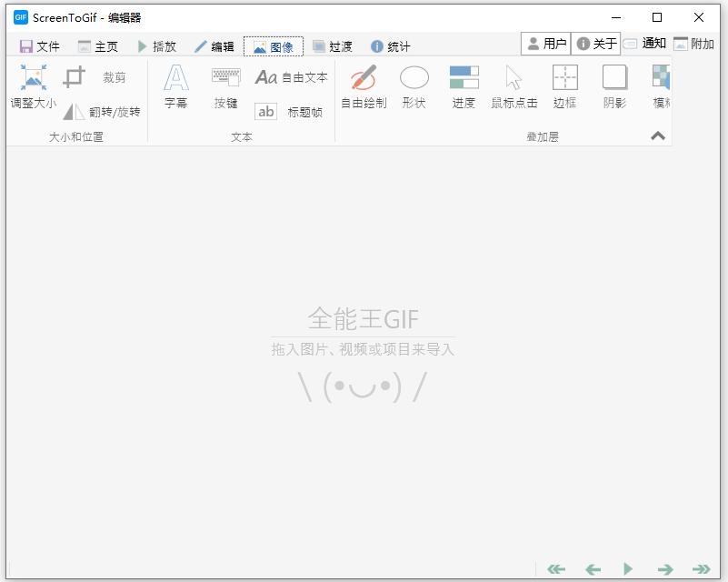Viewport: 728px width, 582px height.
Task: Open the 过渡 (Transitions) tab
Action: (x=333, y=46)
